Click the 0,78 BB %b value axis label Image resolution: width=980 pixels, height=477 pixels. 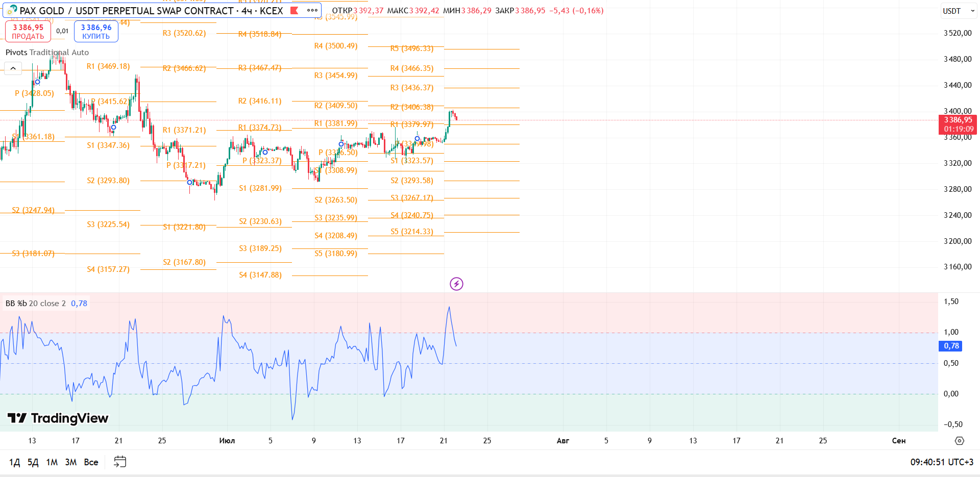(x=951, y=346)
